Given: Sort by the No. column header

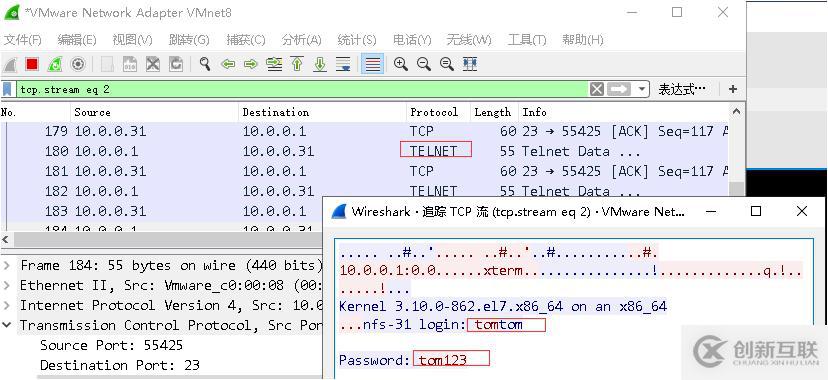Looking at the screenshot, I should tap(35, 112).
